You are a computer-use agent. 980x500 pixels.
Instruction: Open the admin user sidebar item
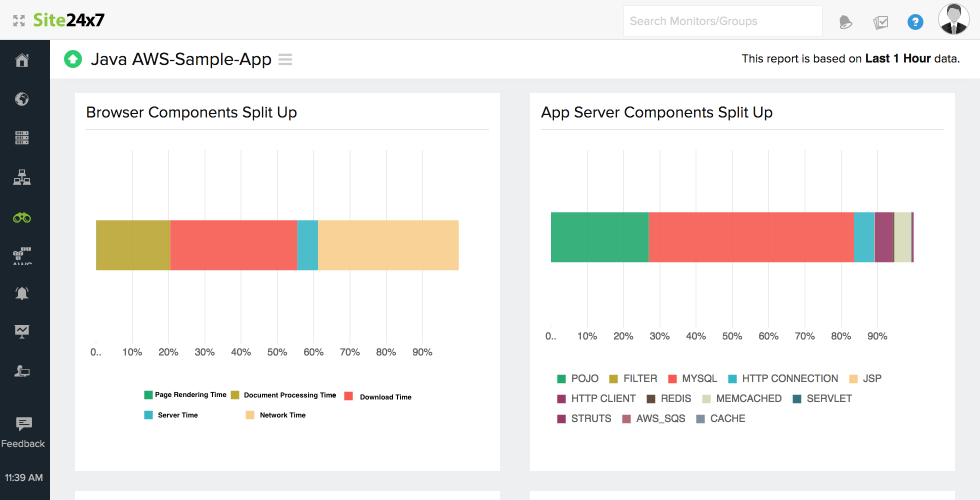pyautogui.click(x=22, y=371)
